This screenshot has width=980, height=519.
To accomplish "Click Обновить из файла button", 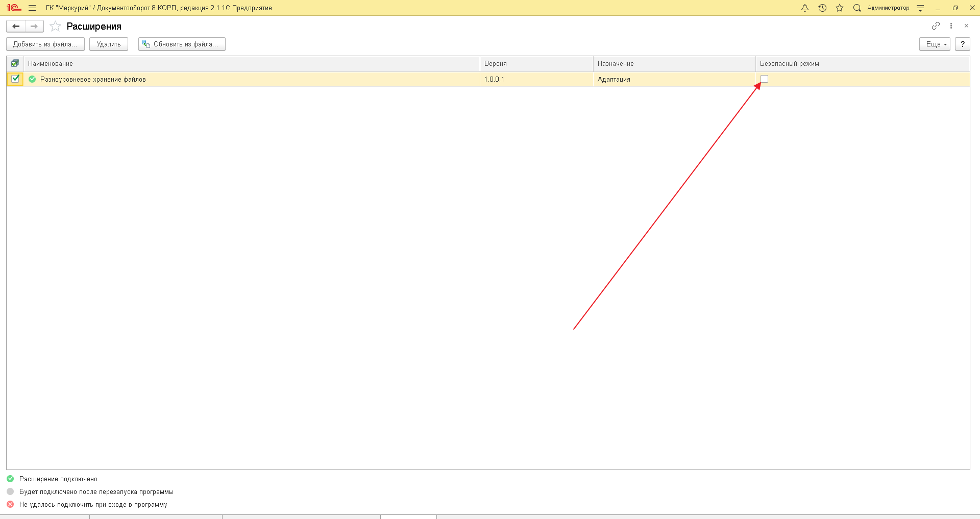I will click(182, 44).
